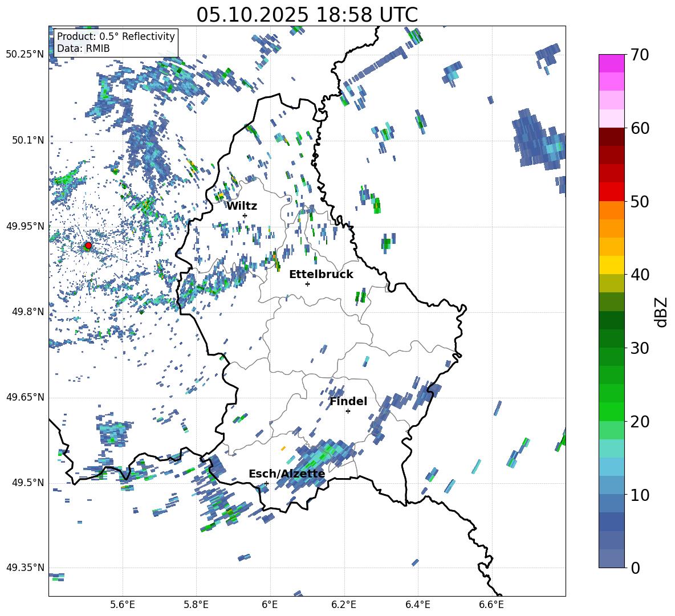The height and width of the screenshot is (616, 675).
Task: Click the magenta 70 dBZ colorbar segment
Action: click(x=611, y=63)
